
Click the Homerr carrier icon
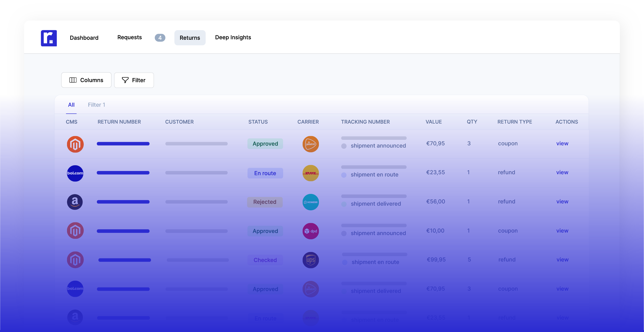coord(311,202)
